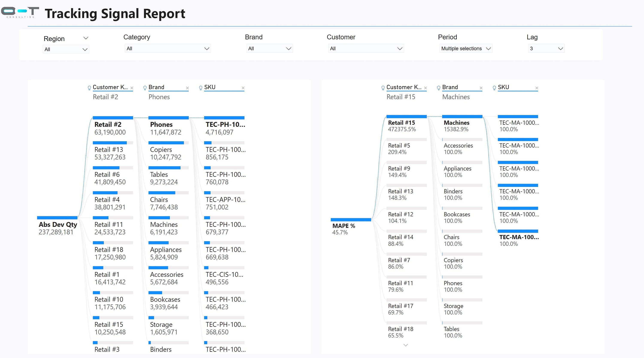The image size is (644, 358).
Task: Click the lightbulb icon beside SKU in left tree
Action: pos(200,88)
